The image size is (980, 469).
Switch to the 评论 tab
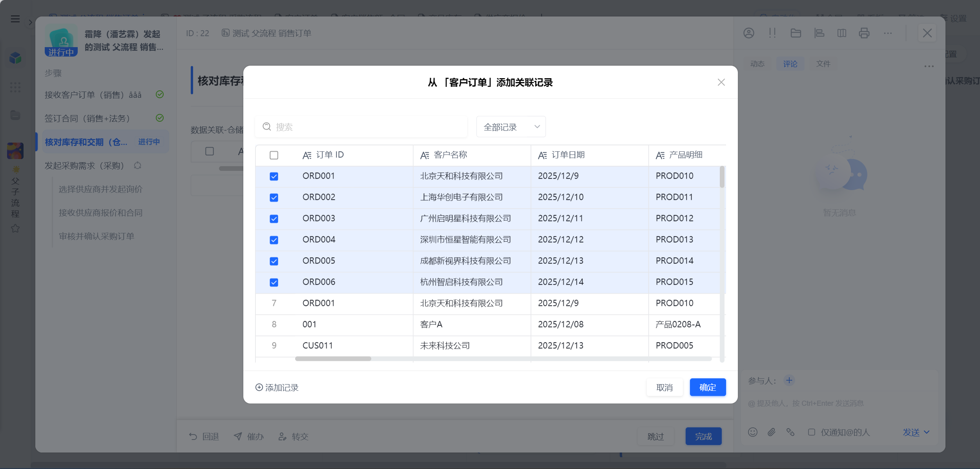click(x=790, y=64)
